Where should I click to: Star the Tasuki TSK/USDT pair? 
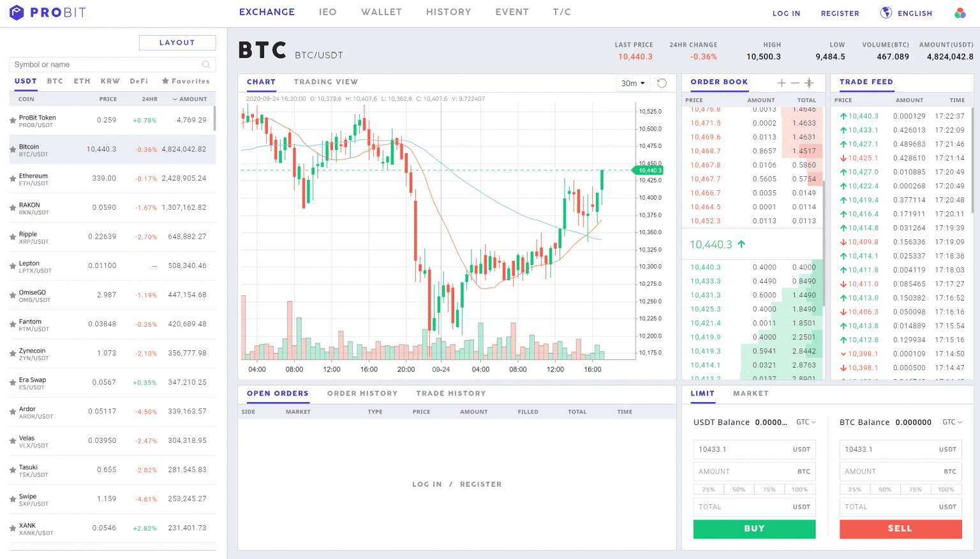tap(13, 470)
